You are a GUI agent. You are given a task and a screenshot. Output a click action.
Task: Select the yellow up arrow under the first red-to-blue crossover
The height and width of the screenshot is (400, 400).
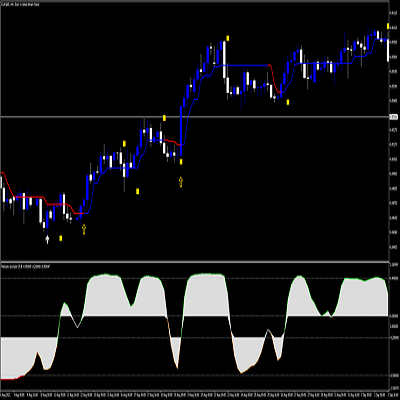click(x=84, y=229)
